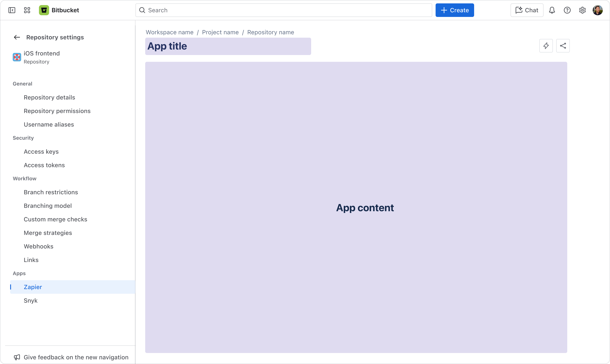Open the notifications bell
Screen dimensions: 610x364
(x=552, y=10)
